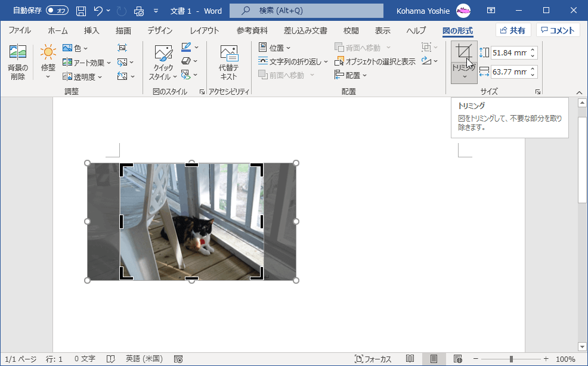This screenshot has height=366, width=588.
Task: Click the トリミング crop icon
Action: pos(464,52)
